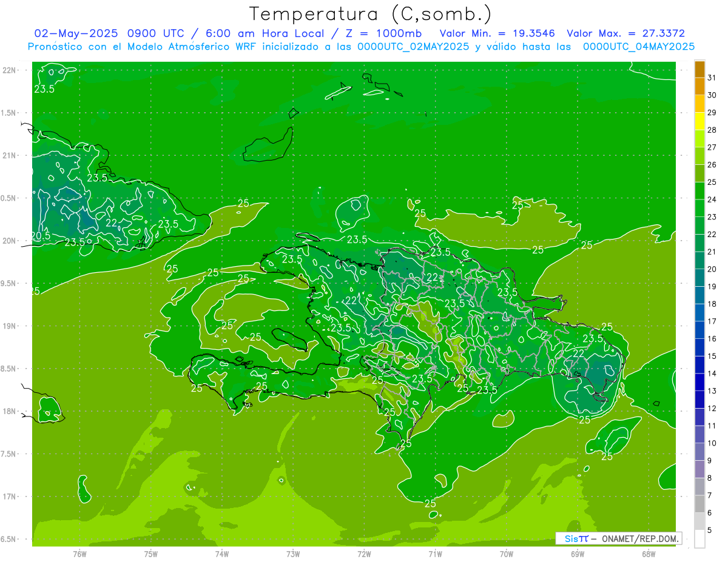728x562 pixels.
Task: Click the "17N" latitude axis label
Action: click(x=8, y=497)
